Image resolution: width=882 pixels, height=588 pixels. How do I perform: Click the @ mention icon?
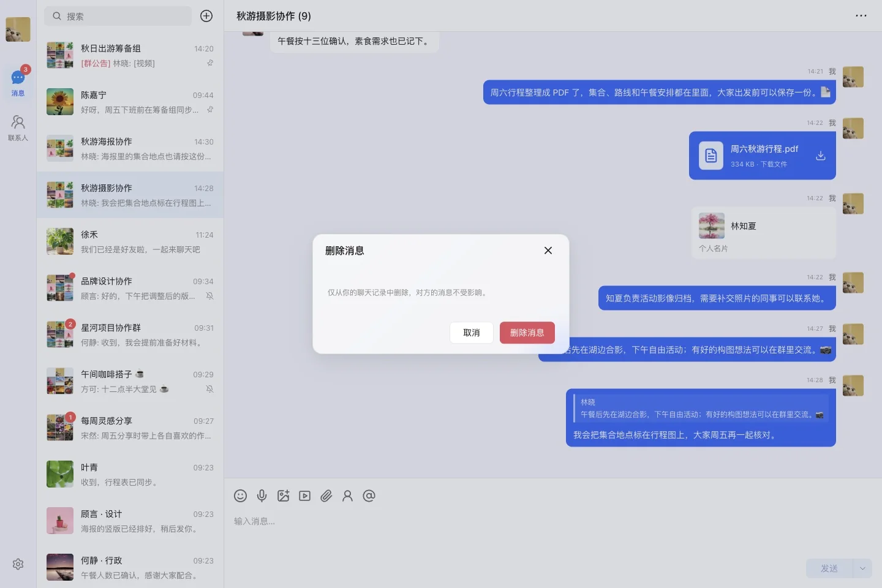[369, 496]
